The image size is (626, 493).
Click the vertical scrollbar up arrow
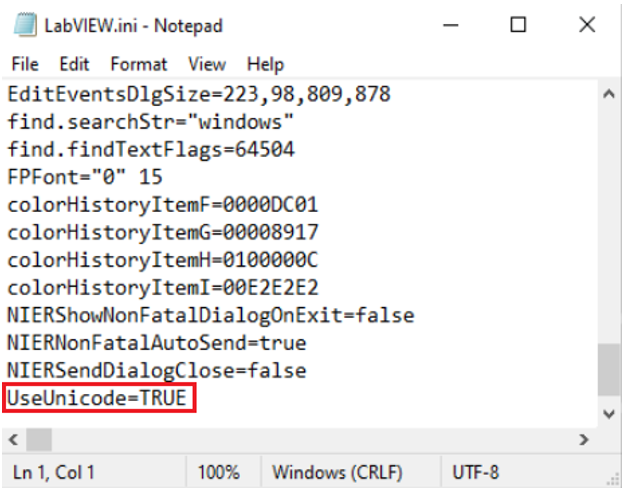(609, 94)
